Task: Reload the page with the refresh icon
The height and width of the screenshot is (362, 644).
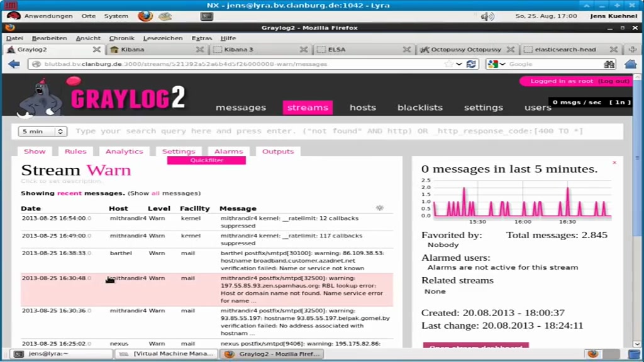Action: [x=471, y=64]
